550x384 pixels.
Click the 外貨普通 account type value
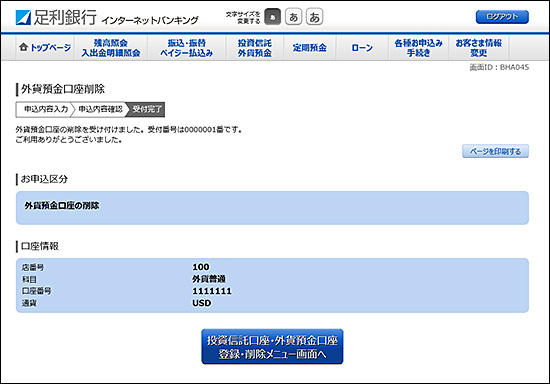[x=209, y=279]
